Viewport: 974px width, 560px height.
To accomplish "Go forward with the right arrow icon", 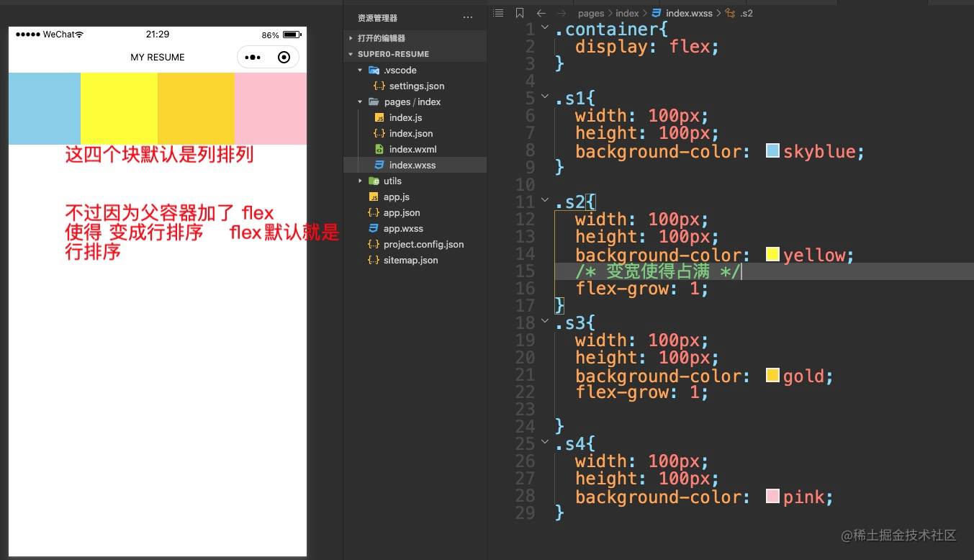I will 562,13.
